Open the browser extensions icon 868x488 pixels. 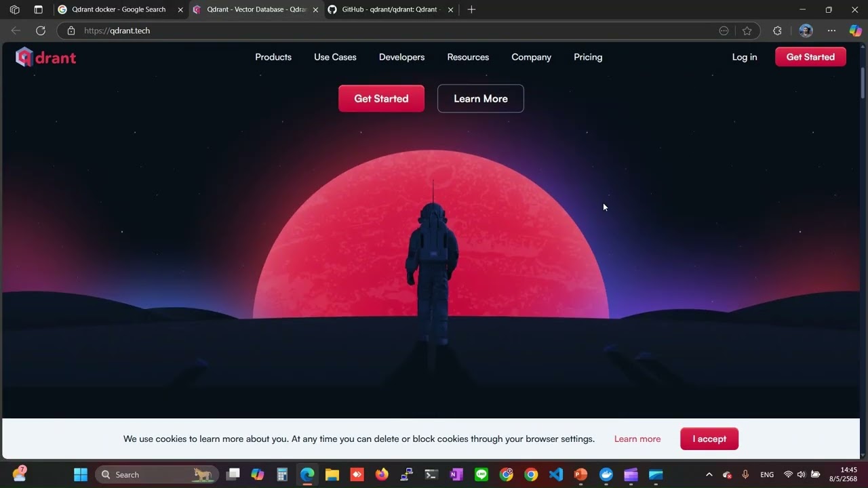point(777,30)
